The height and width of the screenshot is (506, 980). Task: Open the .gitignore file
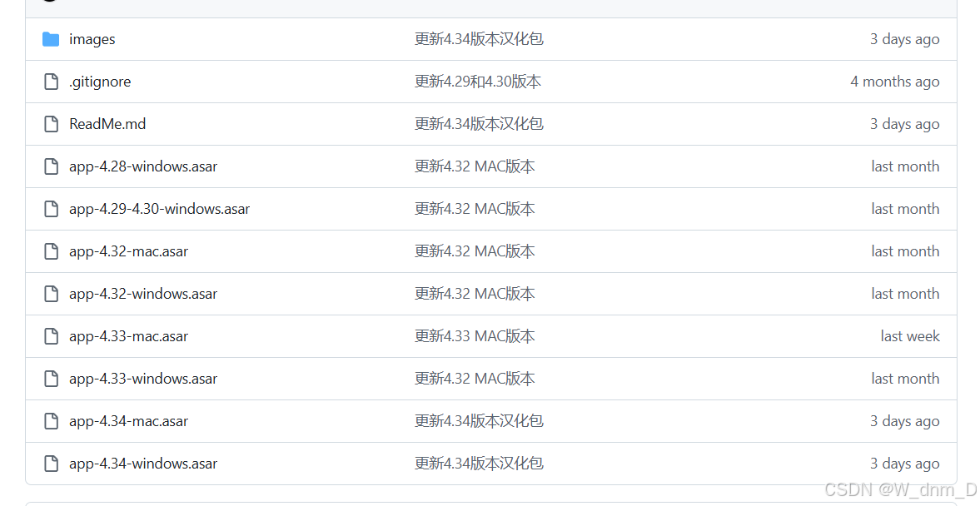[100, 82]
